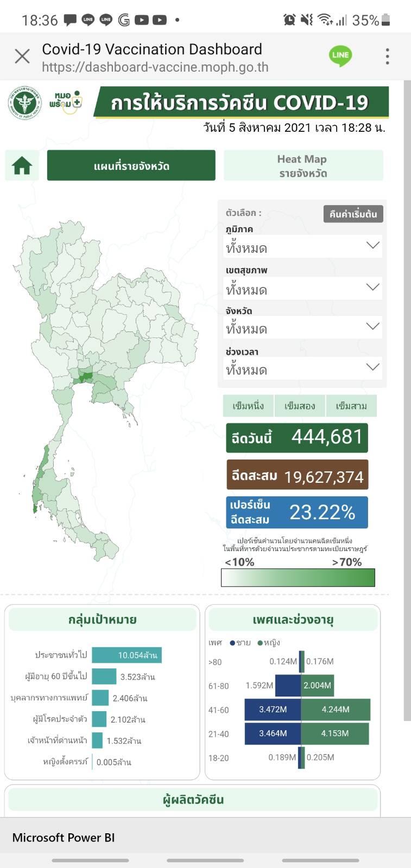
Task: Open the three-dot overflow menu
Action: pyautogui.click(x=387, y=56)
